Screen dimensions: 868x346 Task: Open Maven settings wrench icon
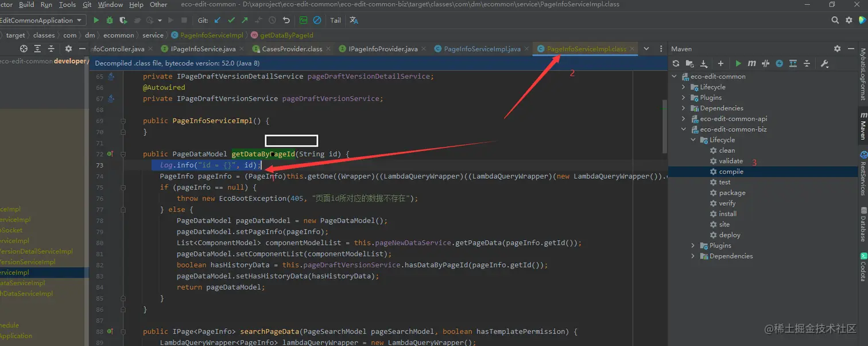824,64
